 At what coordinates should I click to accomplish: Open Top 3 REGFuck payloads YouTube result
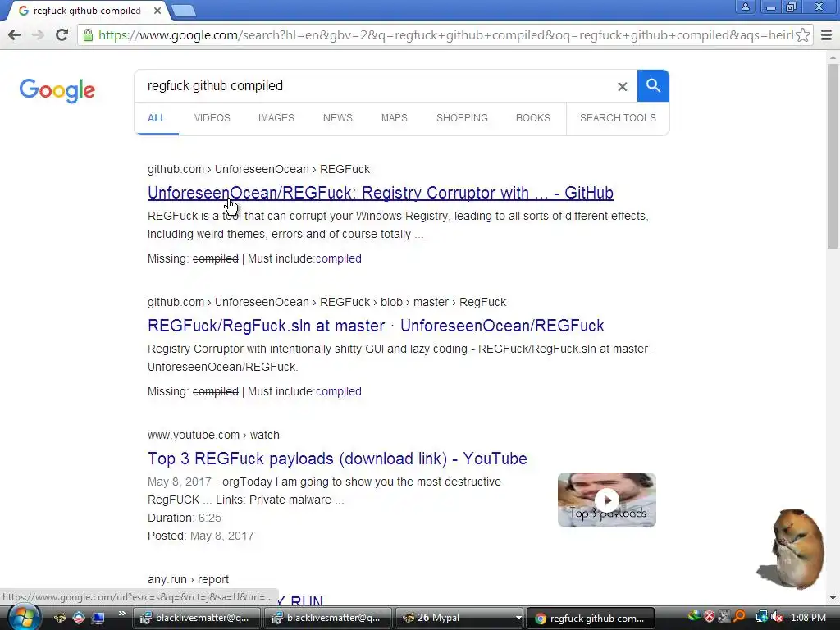337,459
